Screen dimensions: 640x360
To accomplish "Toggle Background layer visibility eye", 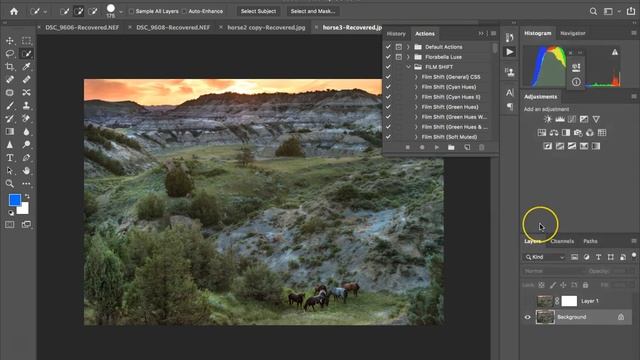I will (x=527, y=317).
